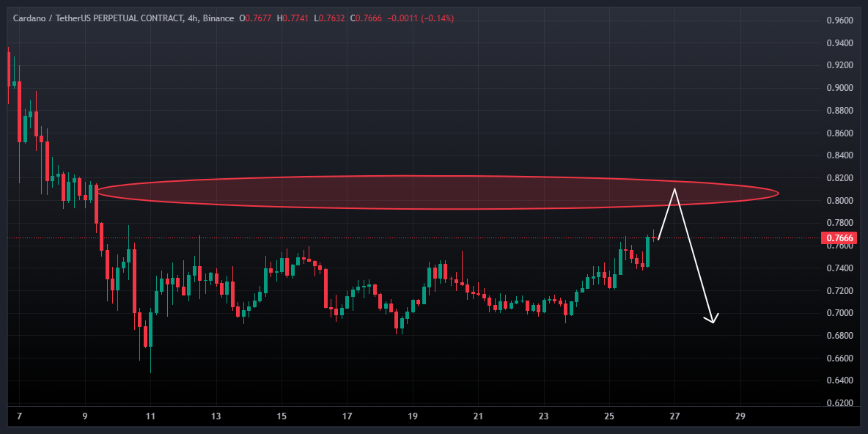
Task: Click the 0.7000 price axis label
Action: tap(839, 313)
